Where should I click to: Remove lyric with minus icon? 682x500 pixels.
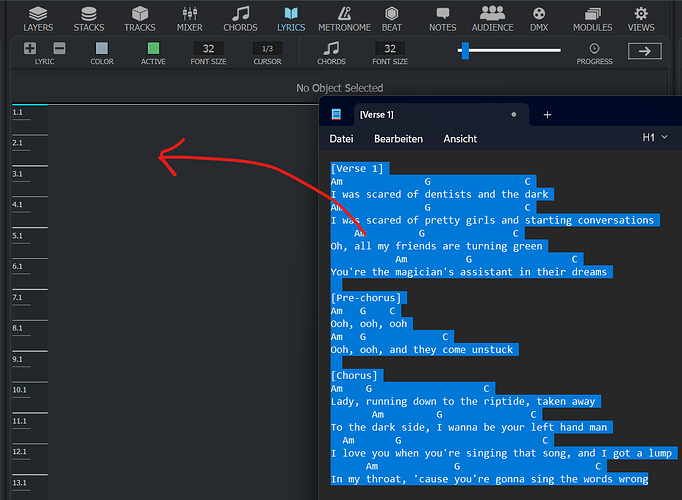coord(60,48)
